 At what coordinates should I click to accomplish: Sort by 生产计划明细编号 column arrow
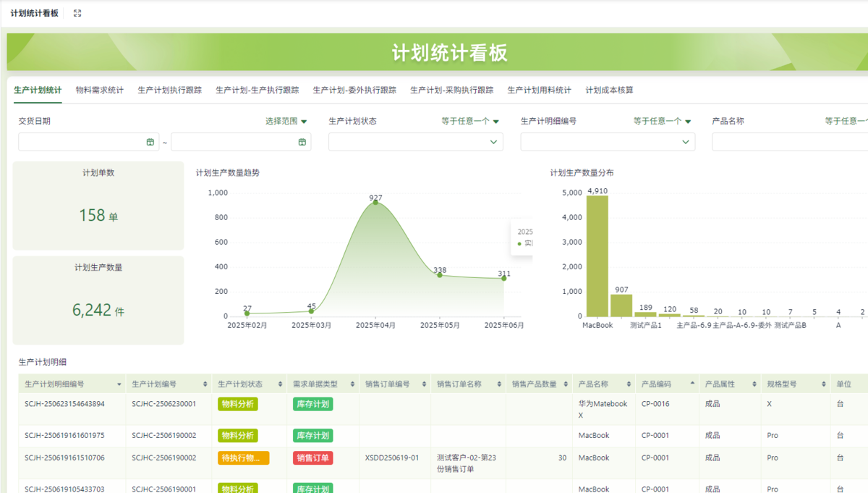tap(119, 384)
